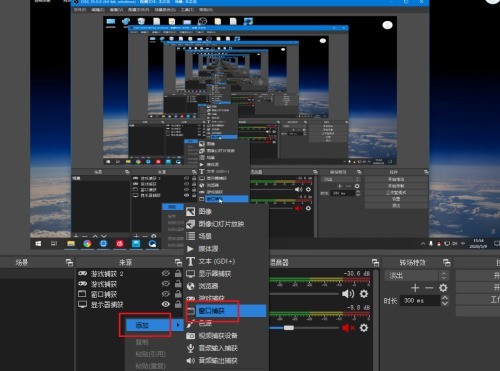The image size is (500, 371).
Task: Unmute the red muted speaker in mixer
Action: pos(348,328)
